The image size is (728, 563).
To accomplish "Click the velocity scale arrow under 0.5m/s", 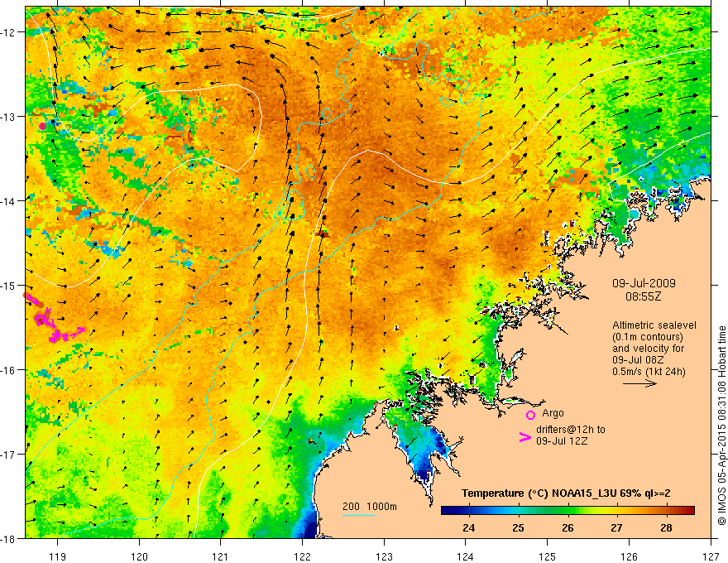I will [639, 383].
